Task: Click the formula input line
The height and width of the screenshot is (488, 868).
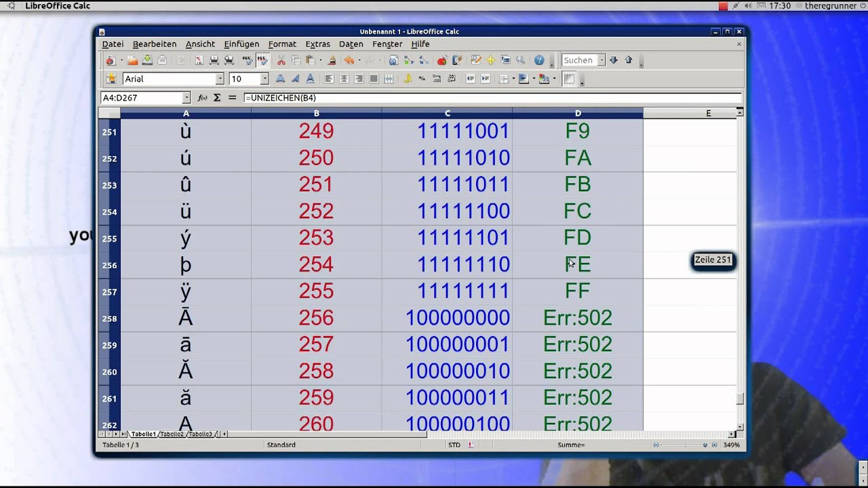Action: [x=492, y=98]
